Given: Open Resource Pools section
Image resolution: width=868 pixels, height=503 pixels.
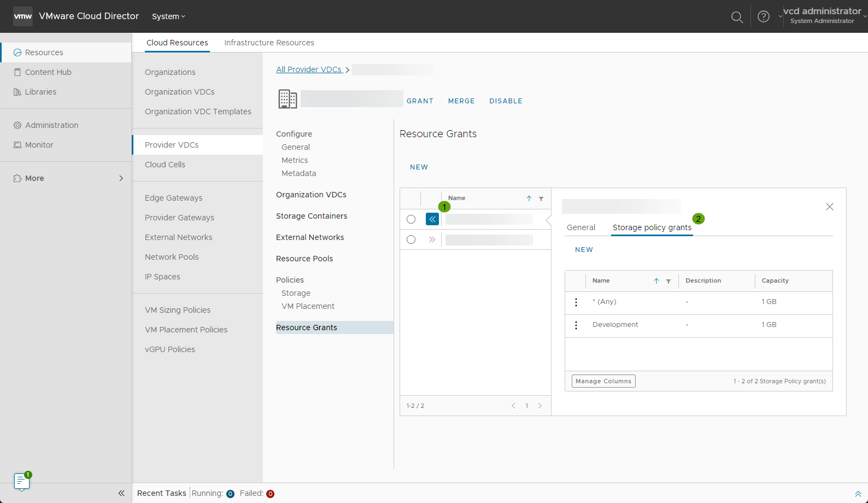Looking at the screenshot, I should (x=304, y=259).
